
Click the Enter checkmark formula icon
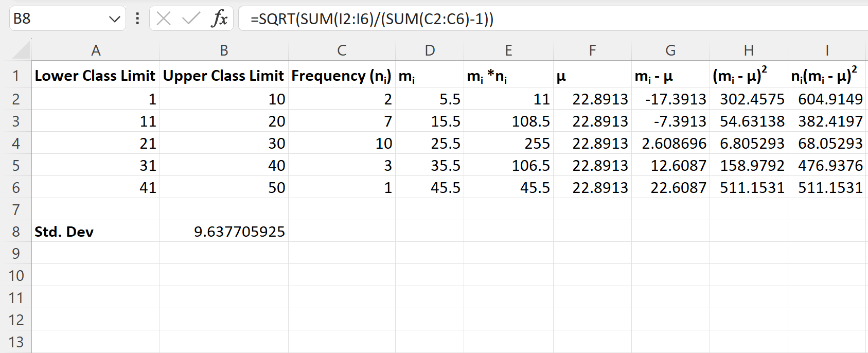pyautogui.click(x=191, y=19)
